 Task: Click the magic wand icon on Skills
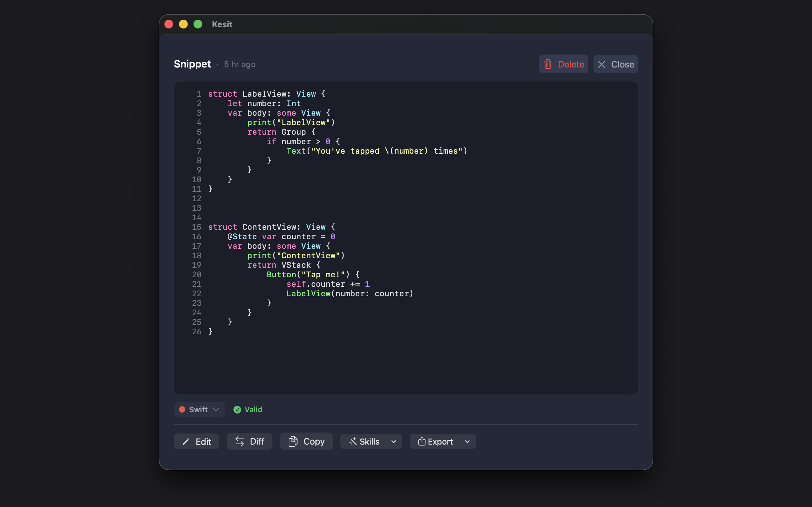pos(353,441)
